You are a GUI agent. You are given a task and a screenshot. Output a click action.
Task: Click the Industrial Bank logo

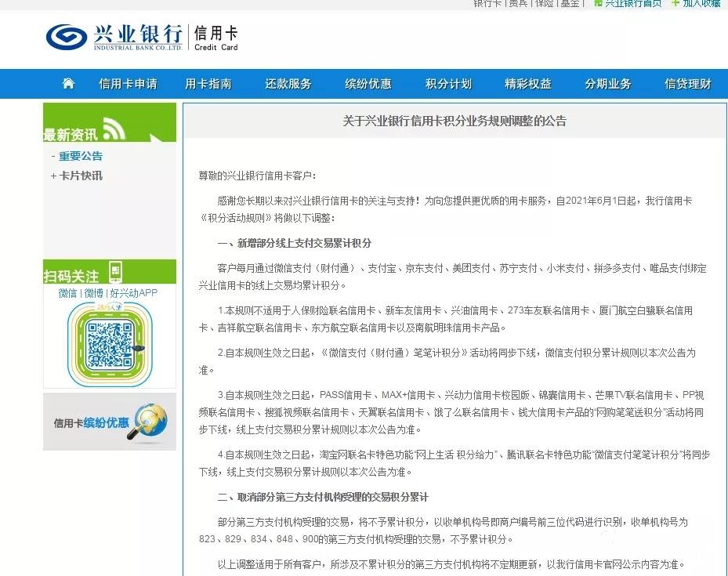[x=114, y=37]
